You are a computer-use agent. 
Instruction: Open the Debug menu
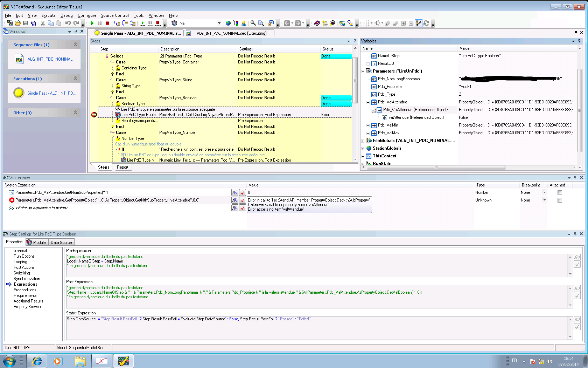66,15
